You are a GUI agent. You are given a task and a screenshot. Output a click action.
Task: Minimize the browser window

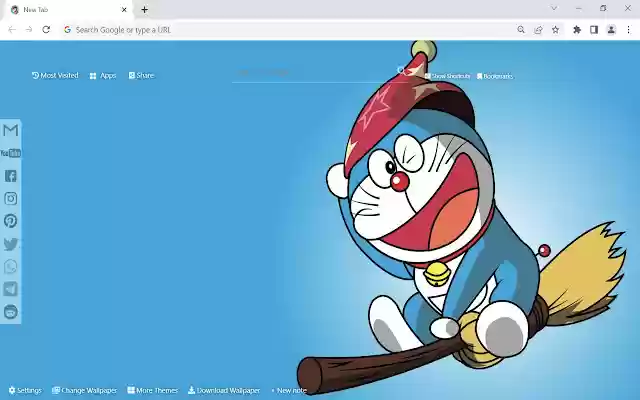point(579,8)
